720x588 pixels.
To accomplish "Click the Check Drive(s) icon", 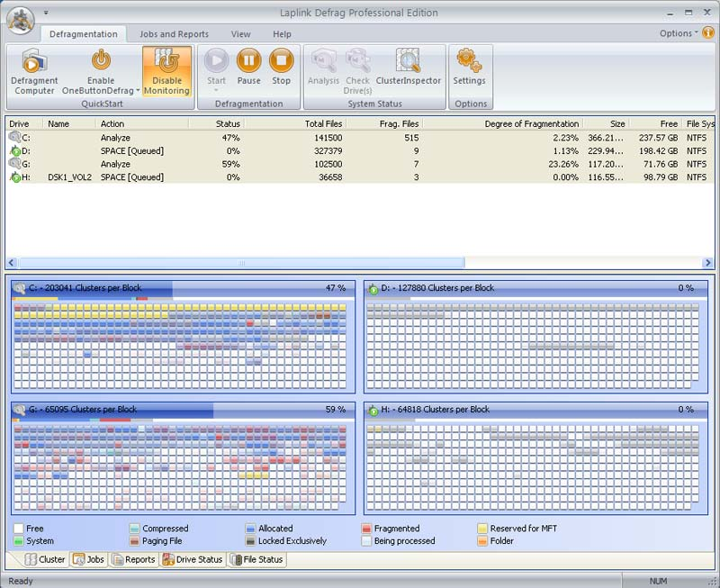I will click(357, 60).
